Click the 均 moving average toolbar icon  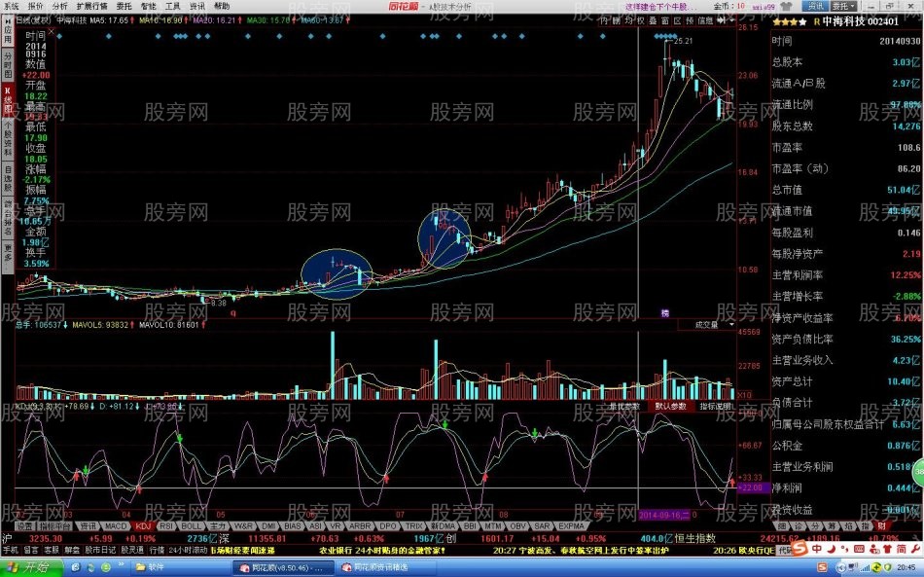(628, 20)
